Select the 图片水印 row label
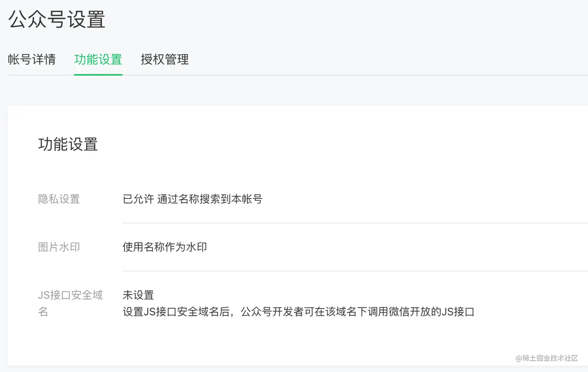The image size is (588, 372). point(59,247)
